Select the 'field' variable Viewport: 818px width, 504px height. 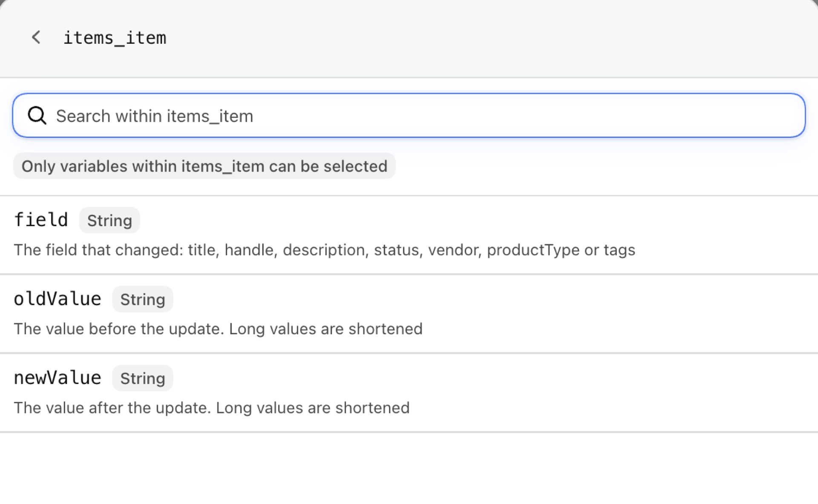409,235
